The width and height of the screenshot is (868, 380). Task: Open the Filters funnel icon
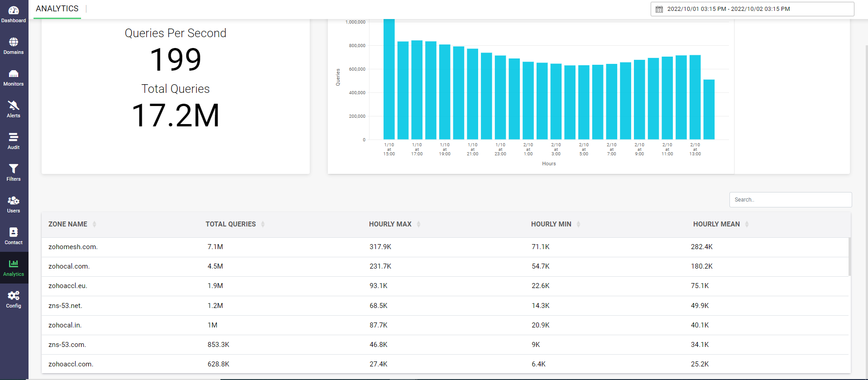click(14, 169)
